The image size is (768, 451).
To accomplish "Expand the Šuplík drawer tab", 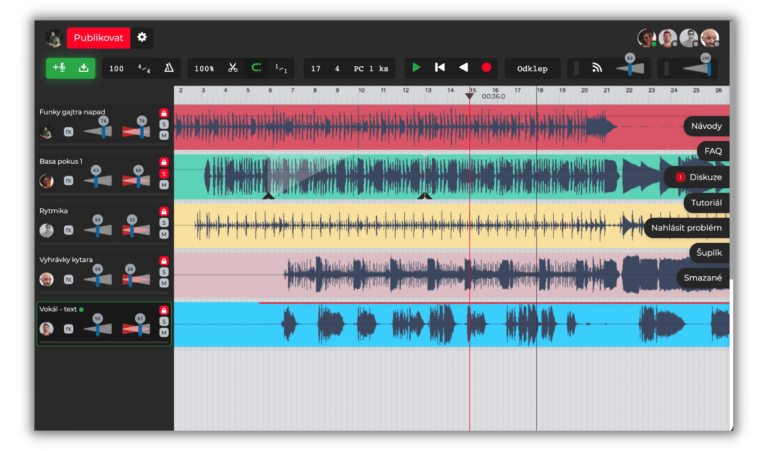I will [709, 252].
